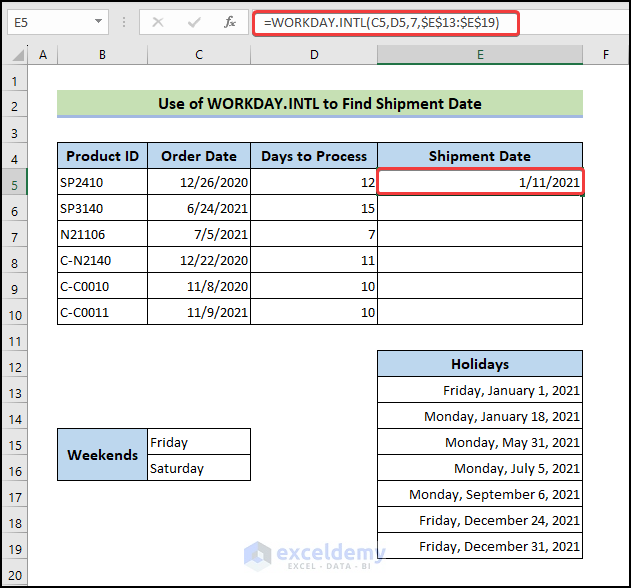Select the Friday weekend cell
The width and height of the screenshot is (631, 588).
(199, 442)
